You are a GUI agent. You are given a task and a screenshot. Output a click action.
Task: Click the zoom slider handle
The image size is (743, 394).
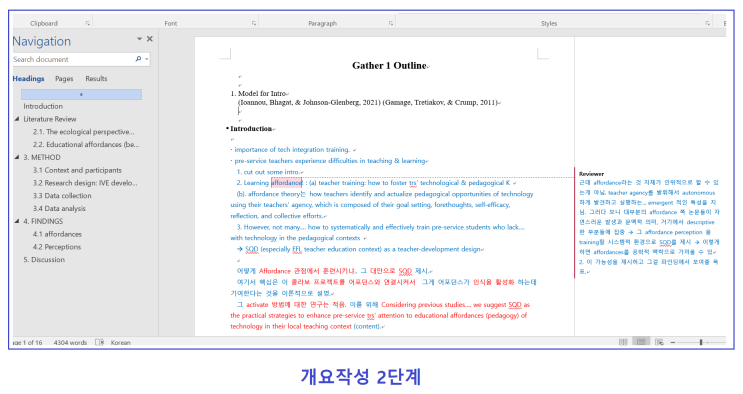701,342
